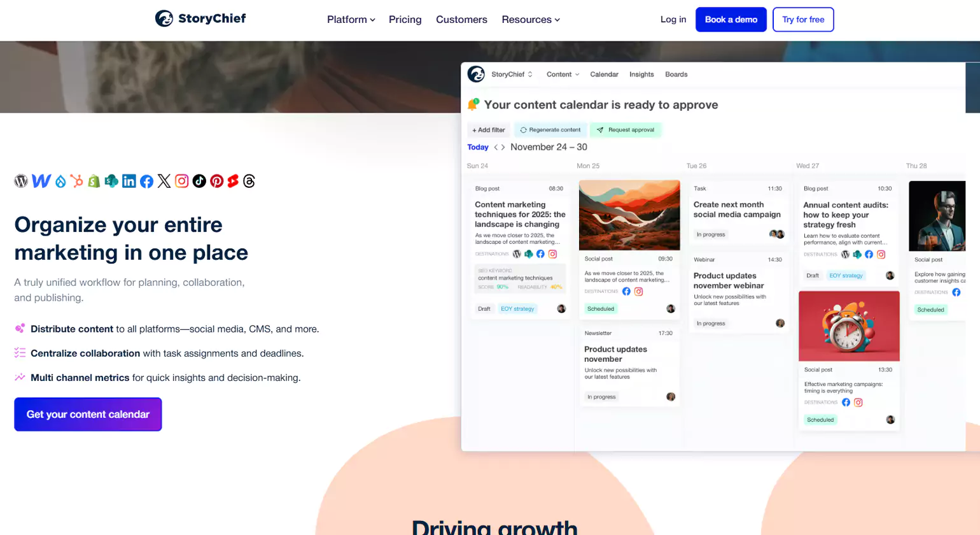Viewport: 980px width, 535px height.
Task: Click the Log in link
Action: pos(673,19)
